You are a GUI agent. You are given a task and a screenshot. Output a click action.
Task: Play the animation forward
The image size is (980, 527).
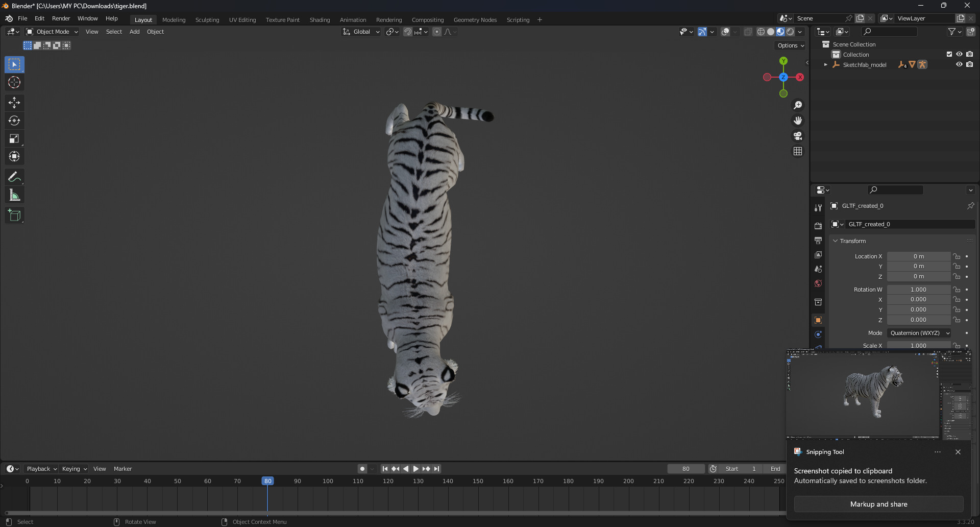pyautogui.click(x=416, y=469)
